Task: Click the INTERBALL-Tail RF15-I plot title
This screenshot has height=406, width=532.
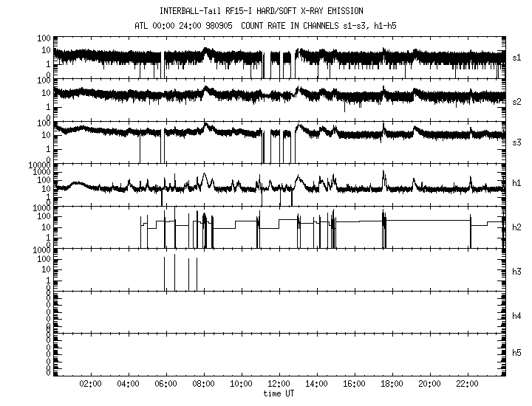Action: pyautogui.click(x=261, y=11)
